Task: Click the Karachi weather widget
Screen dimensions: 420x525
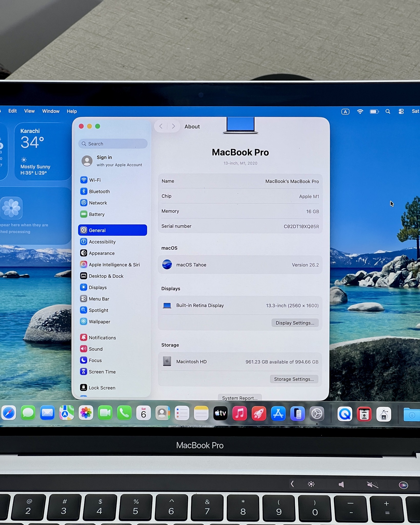Action: 43,152
